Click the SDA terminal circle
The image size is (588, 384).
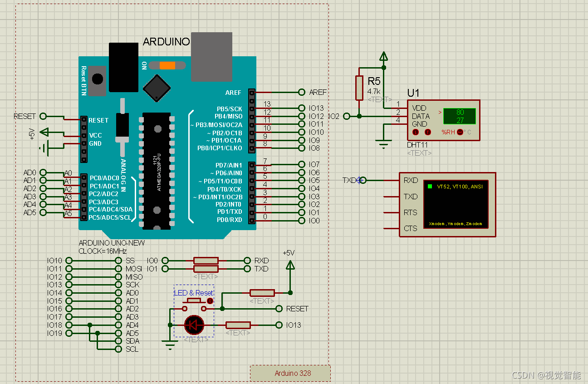point(118,341)
